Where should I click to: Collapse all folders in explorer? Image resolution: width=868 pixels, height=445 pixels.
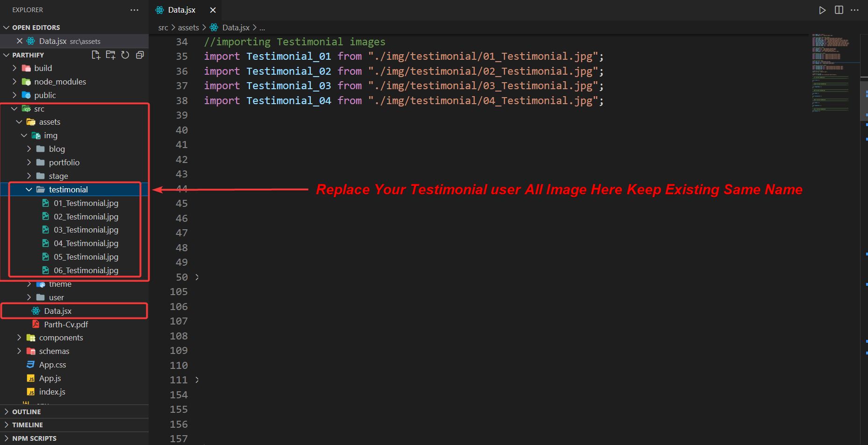coord(140,55)
